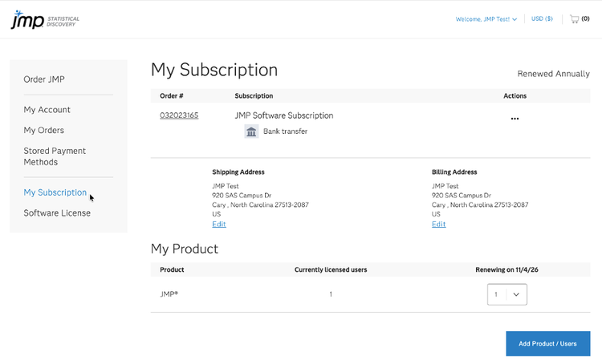Open the shopping cart icon
This screenshot has width=602, height=364.
point(575,19)
